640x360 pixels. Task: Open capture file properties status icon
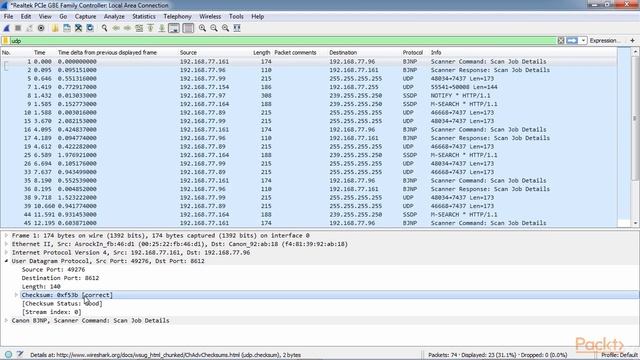(20, 355)
